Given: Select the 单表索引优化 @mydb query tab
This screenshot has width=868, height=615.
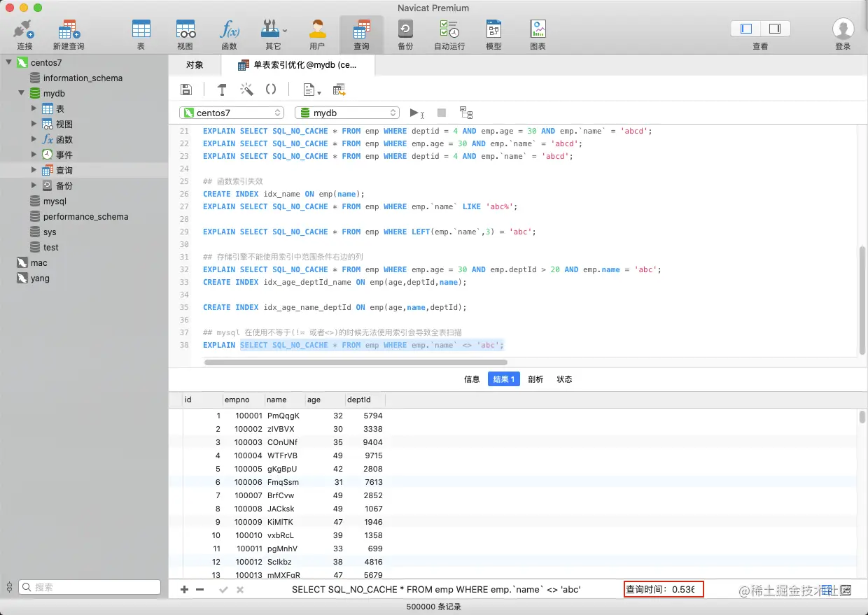Looking at the screenshot, I should [297, 65].
